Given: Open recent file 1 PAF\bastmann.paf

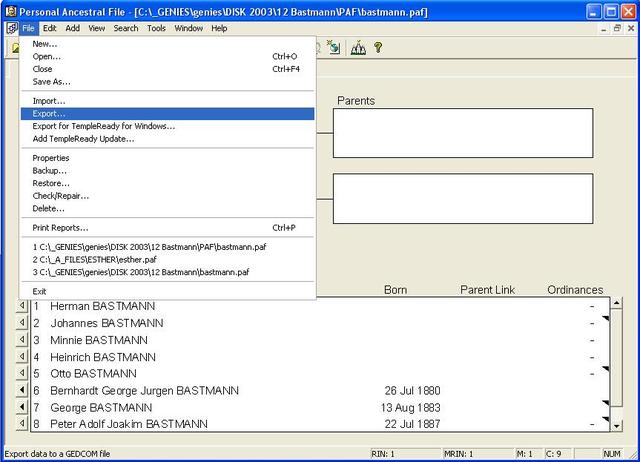Looking at the screenshot, I should 167,247.
